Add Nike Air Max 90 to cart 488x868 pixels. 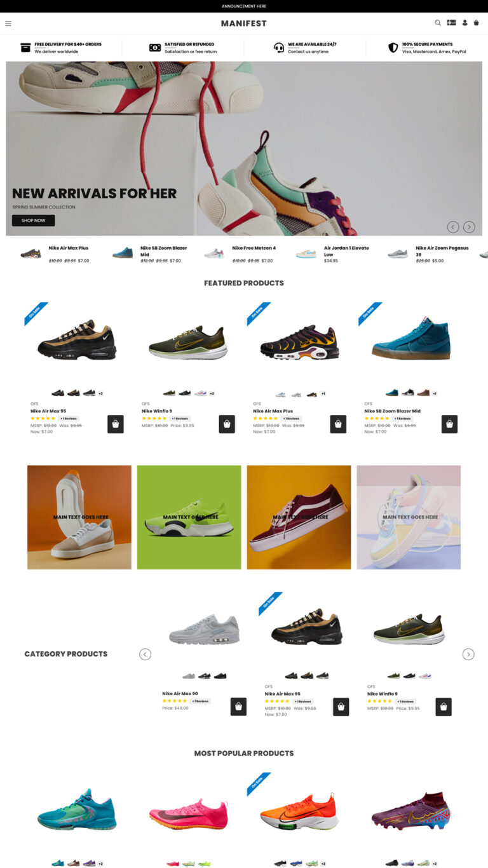tap(238, 707)
